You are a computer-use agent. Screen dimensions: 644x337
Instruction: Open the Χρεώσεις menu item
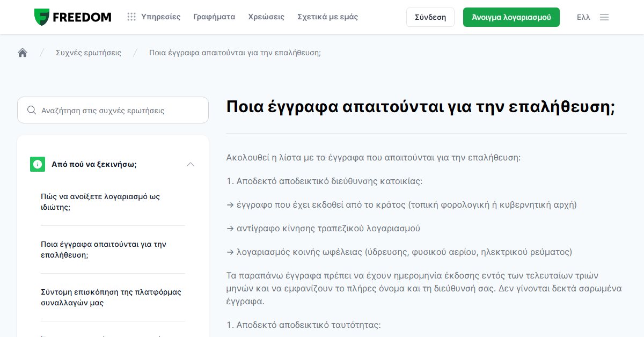click(266, 17)
